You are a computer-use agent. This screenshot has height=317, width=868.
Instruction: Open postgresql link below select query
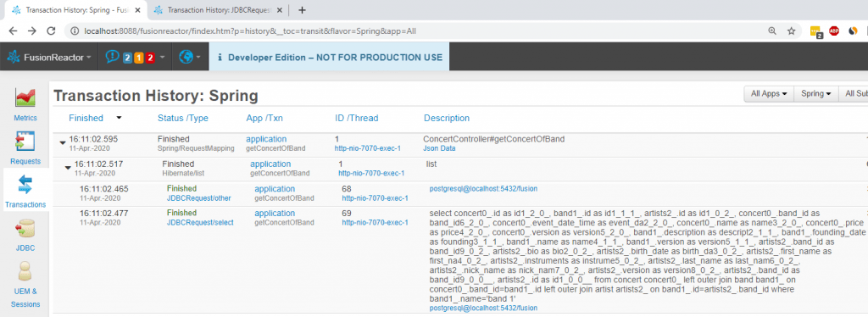[x=483, y=308]
